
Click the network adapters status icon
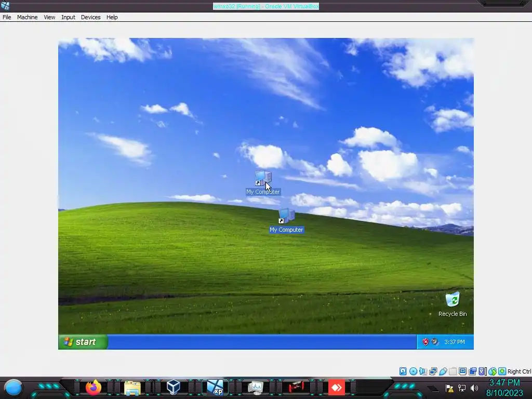coord(433,371)
